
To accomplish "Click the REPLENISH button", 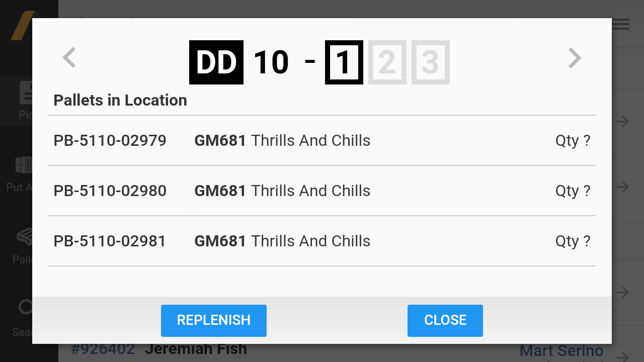I will (x=214, y=320).
